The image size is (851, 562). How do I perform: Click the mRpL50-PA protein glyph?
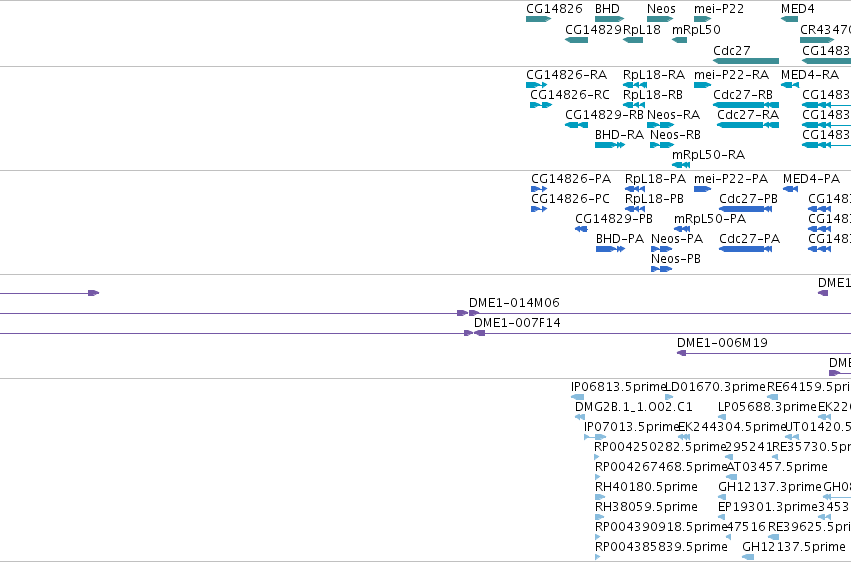coord(682,229)
